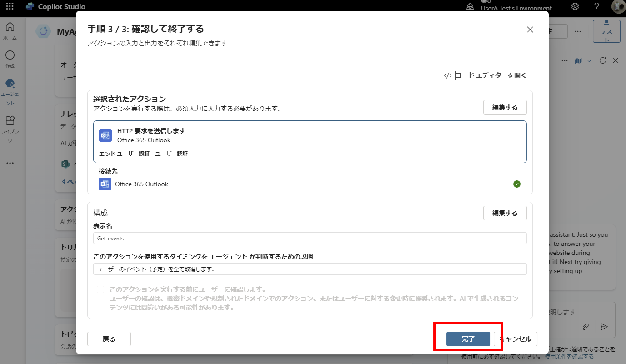This screenshot has width=626, height=364.
Task: Click the 作成 plus icon in sidebar
Action: click(10, 59)
